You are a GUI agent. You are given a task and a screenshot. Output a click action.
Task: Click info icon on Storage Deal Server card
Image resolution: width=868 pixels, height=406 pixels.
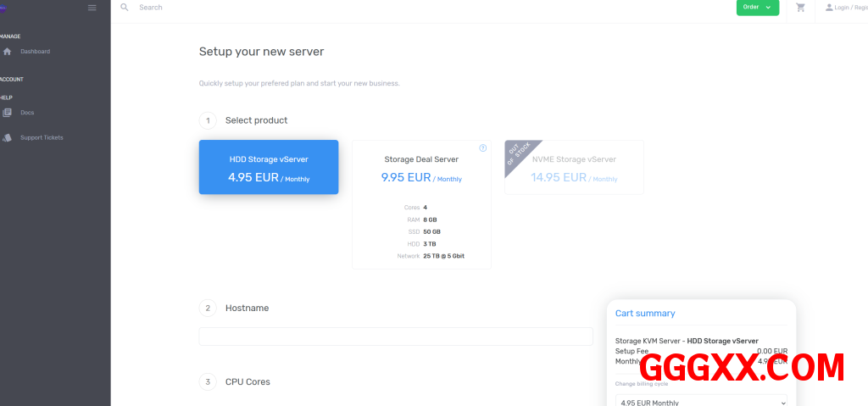coord(483,147)
